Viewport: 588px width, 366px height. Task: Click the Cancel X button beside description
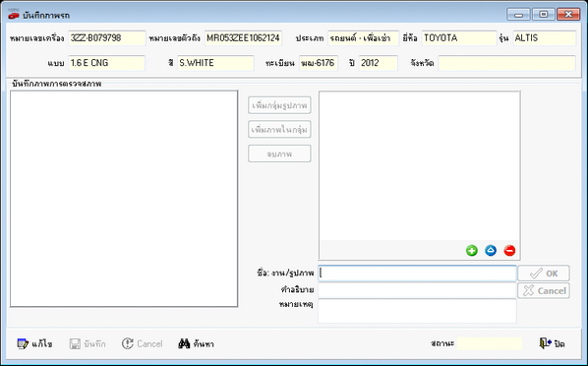pyautogui.click(x=544, y=290)
